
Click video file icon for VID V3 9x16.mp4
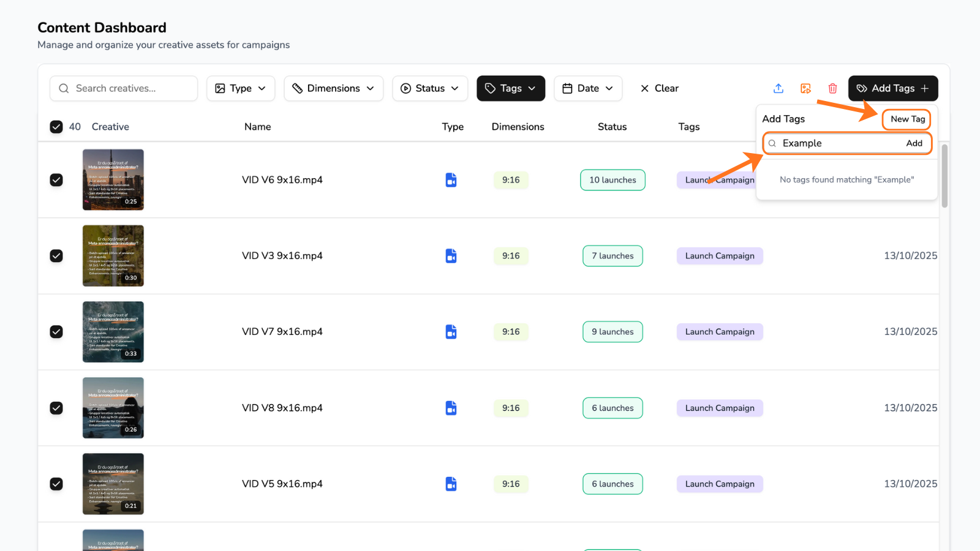(x=451, y=256)
